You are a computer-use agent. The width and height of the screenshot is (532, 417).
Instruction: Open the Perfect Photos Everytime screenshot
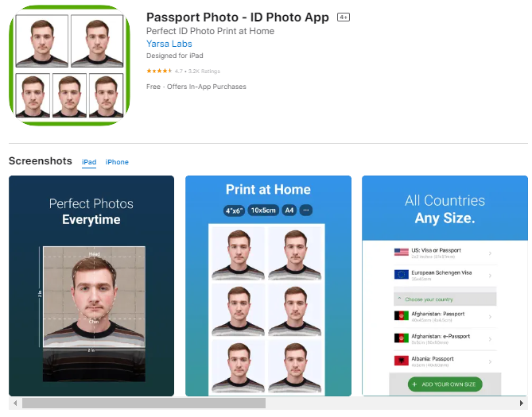pos(91,286)
